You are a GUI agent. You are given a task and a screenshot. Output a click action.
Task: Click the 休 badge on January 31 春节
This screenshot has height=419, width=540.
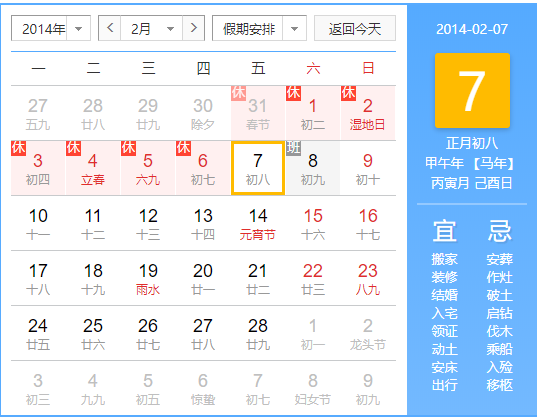[x=238, y=93]
